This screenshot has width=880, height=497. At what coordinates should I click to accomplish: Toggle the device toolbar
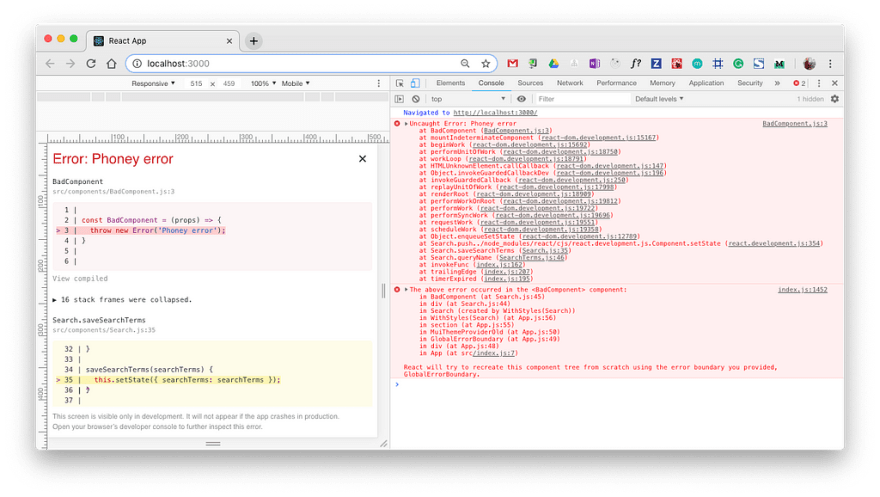415,83
